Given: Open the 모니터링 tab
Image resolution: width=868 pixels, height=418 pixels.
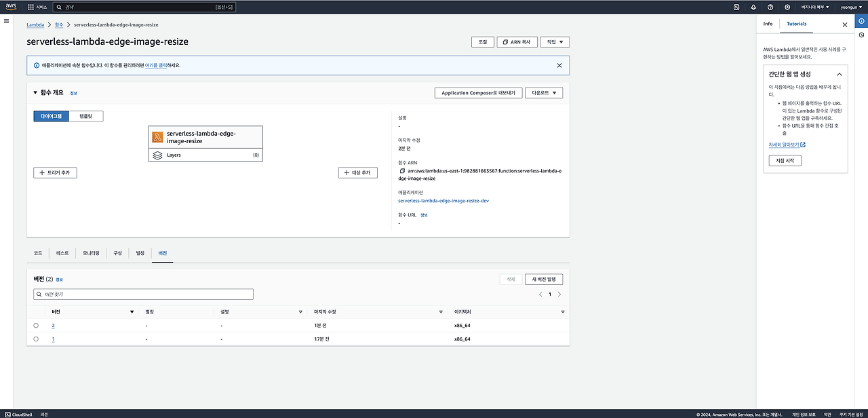Looking at the screenshot, I should coord(91,253).
